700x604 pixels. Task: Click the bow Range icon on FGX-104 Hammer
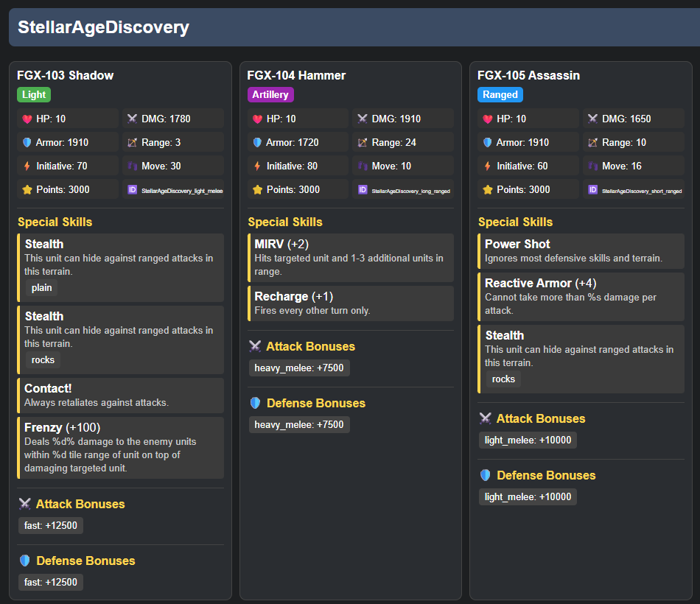click(363, 142)
